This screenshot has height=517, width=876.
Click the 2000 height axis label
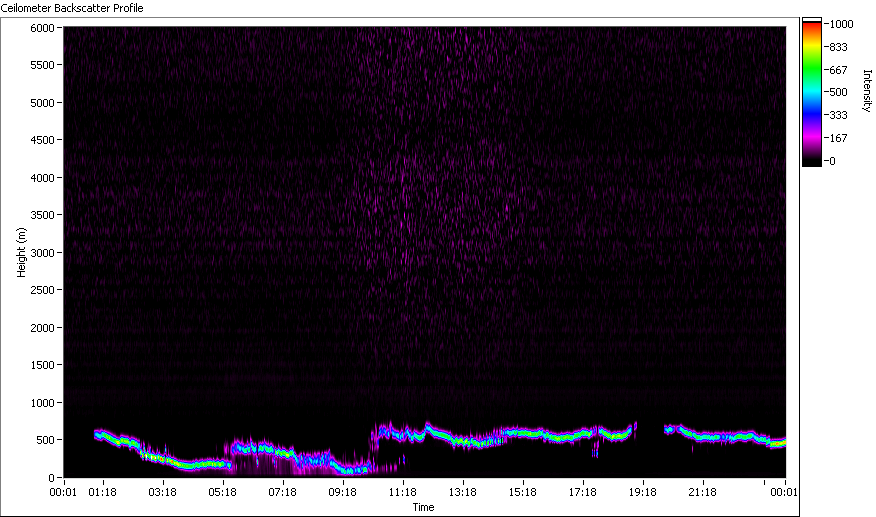(42, 328)
